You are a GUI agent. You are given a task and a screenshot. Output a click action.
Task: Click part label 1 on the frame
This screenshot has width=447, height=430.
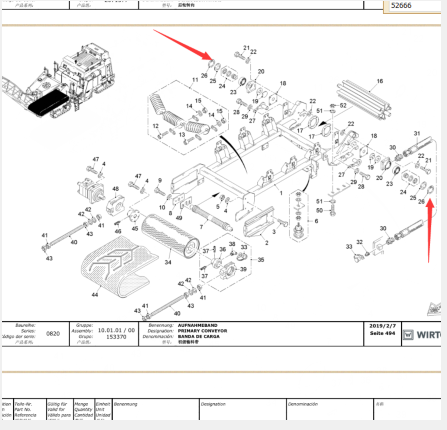pos(281,193)
